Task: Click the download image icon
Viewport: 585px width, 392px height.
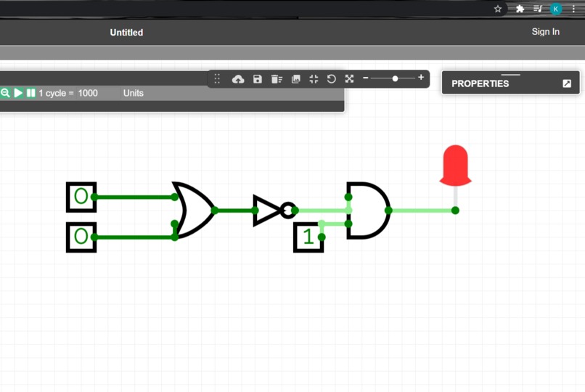Action: (296, 79)
